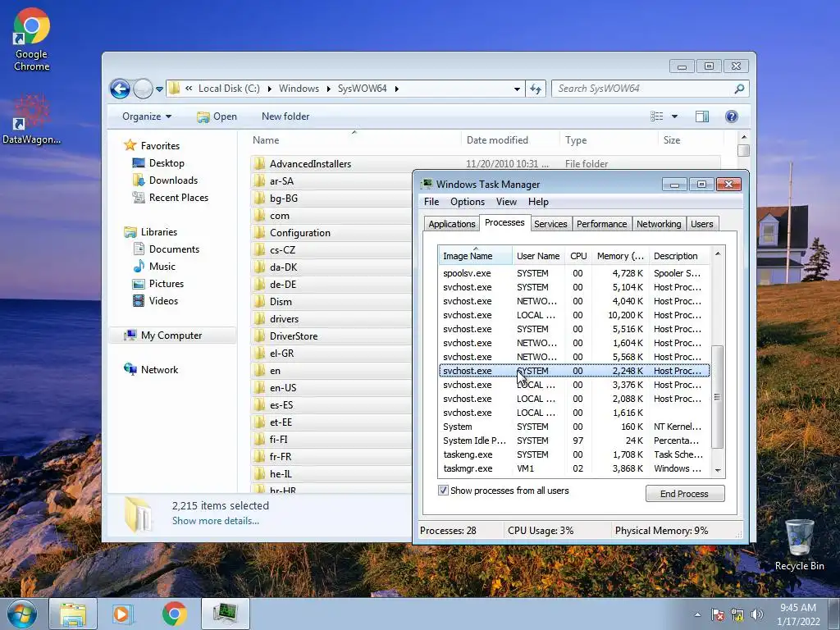The width and height of the screenshot is (840, 630).
Task: Change view icon in Explorer toolbar
Action: coord(657,116)
